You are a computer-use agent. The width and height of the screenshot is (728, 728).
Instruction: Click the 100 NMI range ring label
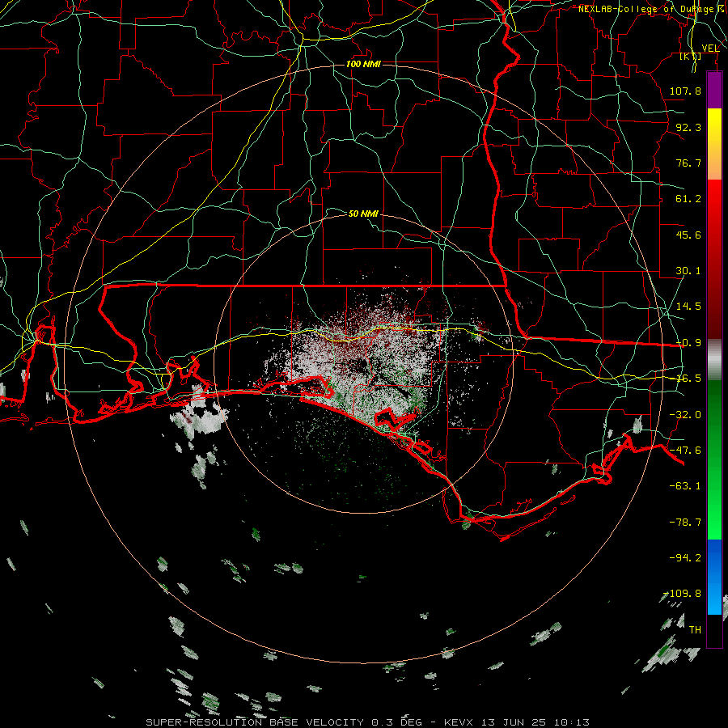[x=363, y=64]
